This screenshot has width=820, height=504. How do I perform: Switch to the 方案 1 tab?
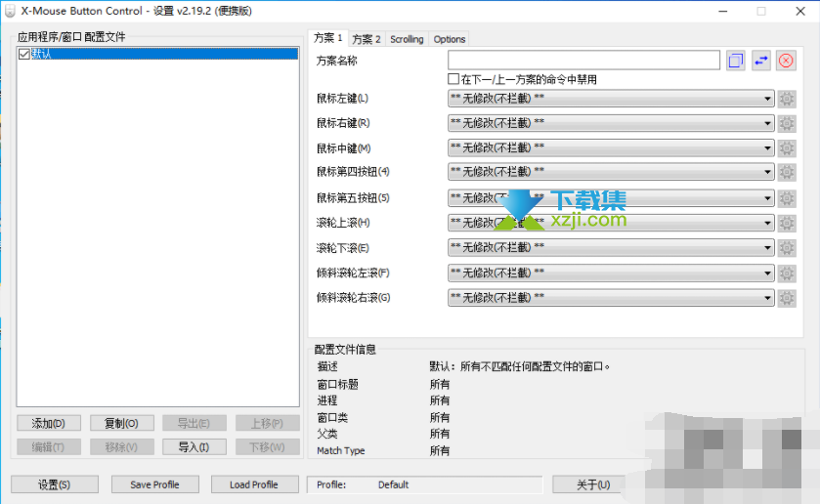pyautogui.click(x=327, y=38)
